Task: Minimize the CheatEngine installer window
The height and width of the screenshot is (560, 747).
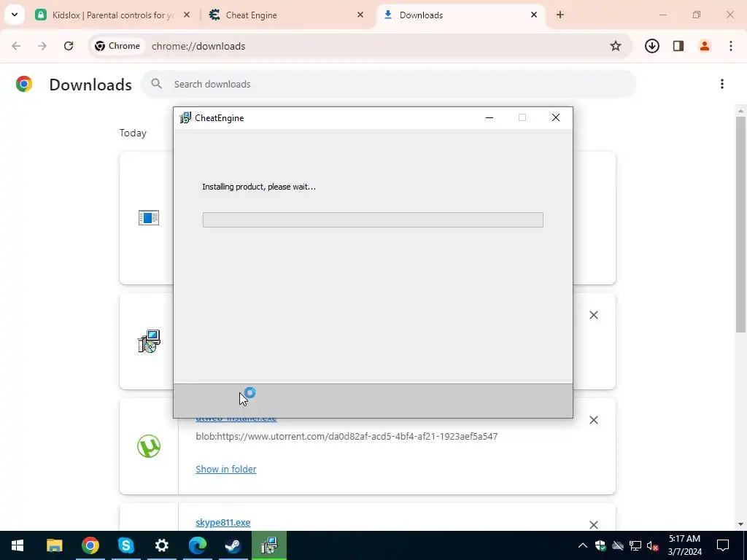Action: (489, 117)
